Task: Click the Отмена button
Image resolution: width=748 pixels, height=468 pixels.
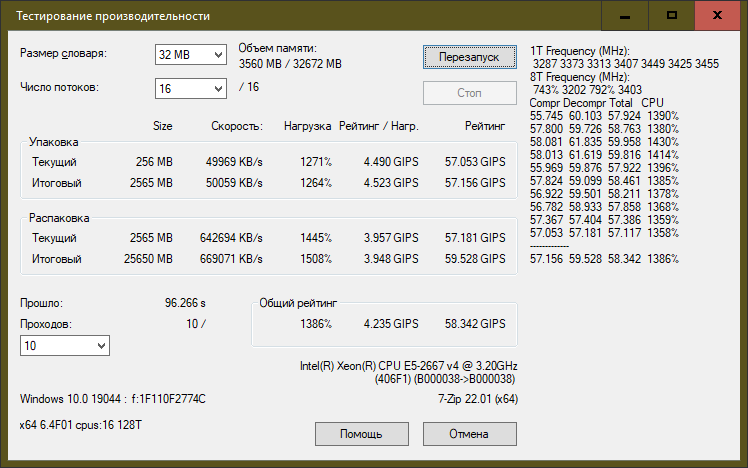Action: [x=469, y=434]
